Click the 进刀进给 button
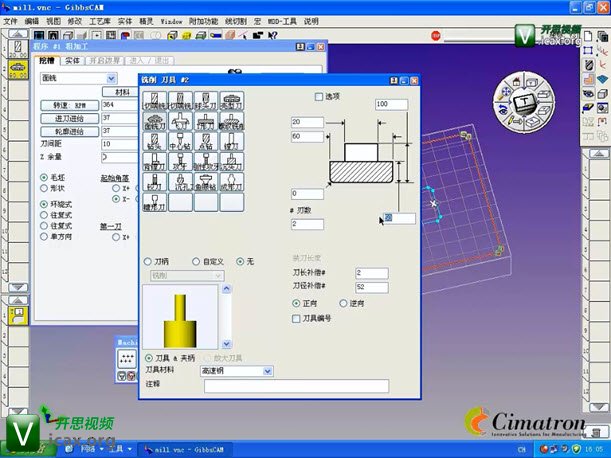611x458 pixels. (x=69, y=118)
